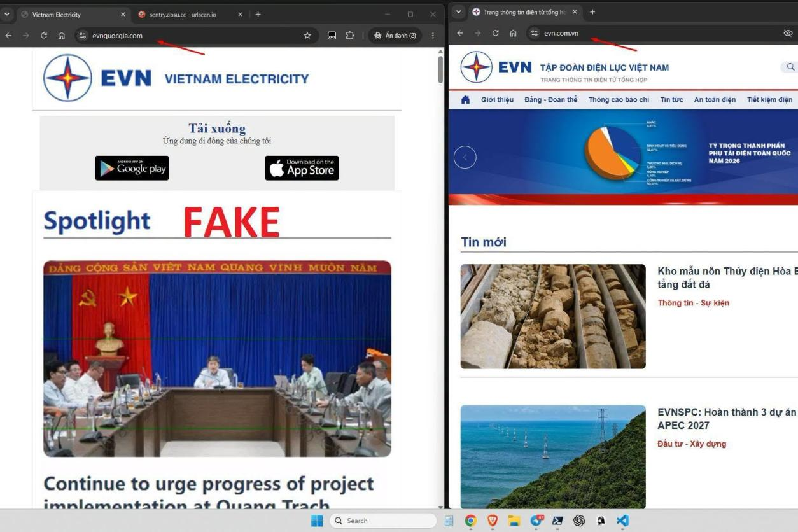798x532 pixels.
Task: Close the Vietnam Electricity tab
Action: point(123,14)
